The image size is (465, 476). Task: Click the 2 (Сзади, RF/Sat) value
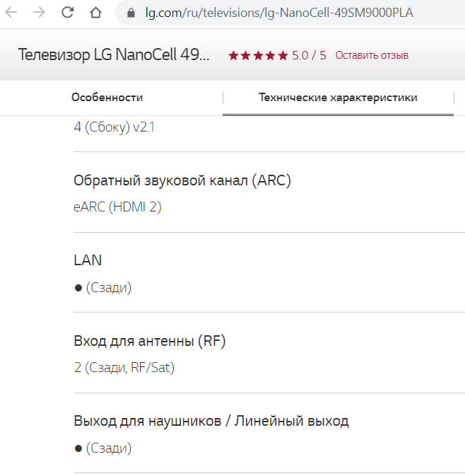coord(124,368)
